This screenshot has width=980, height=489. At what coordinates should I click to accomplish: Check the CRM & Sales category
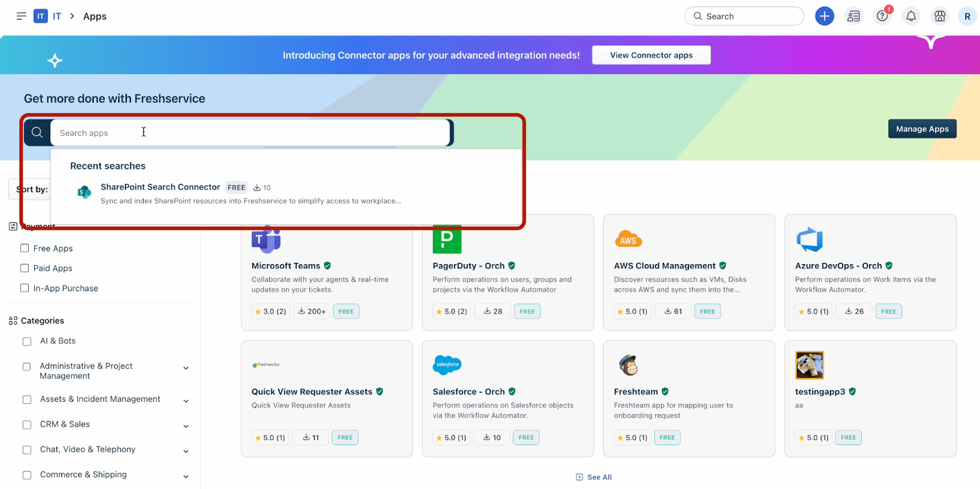27,425
